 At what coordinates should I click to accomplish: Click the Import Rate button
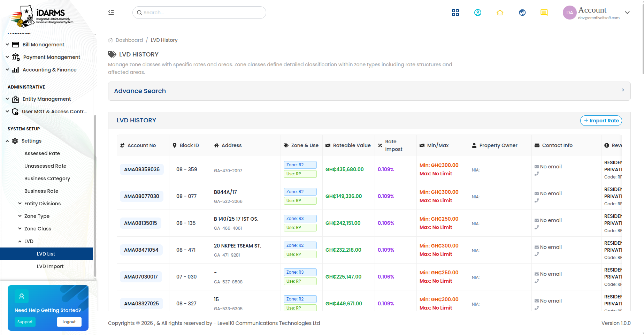pyautogui.click(x=601, y=121)
